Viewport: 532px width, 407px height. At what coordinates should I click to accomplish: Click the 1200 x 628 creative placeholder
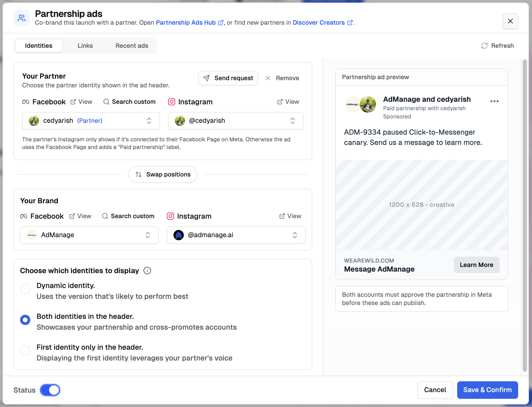pos(422,205)
